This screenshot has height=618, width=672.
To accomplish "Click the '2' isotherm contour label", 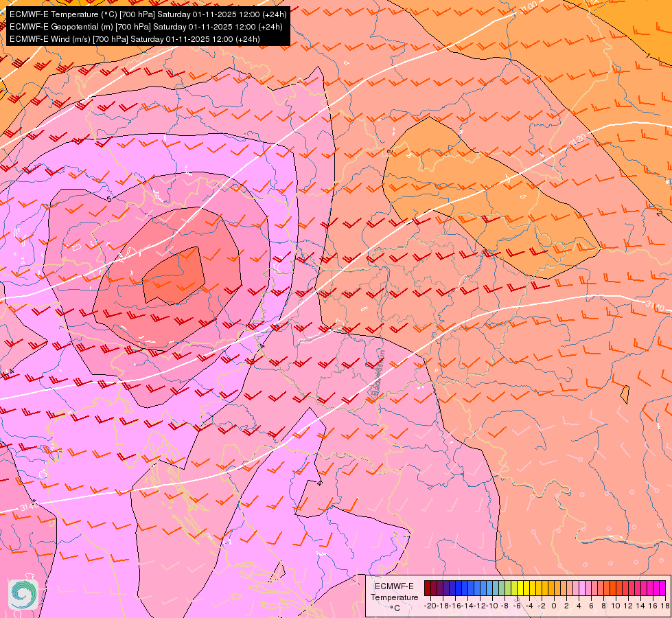I will 659,213.
